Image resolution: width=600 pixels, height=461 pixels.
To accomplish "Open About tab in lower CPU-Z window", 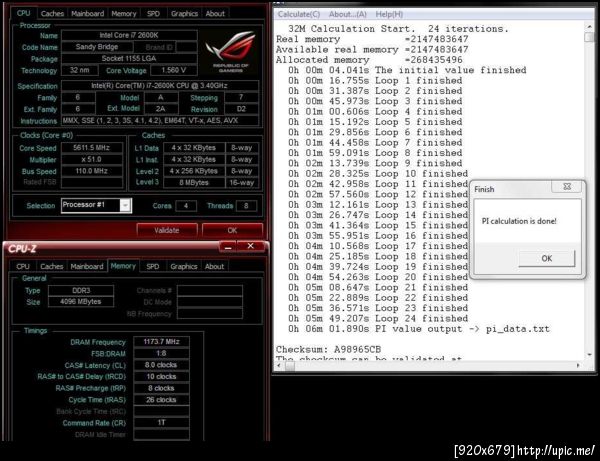I will [214, 266].
